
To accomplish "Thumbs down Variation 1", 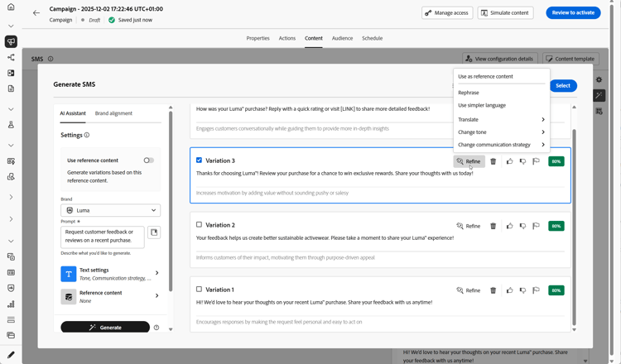I will tap(522, 290).
